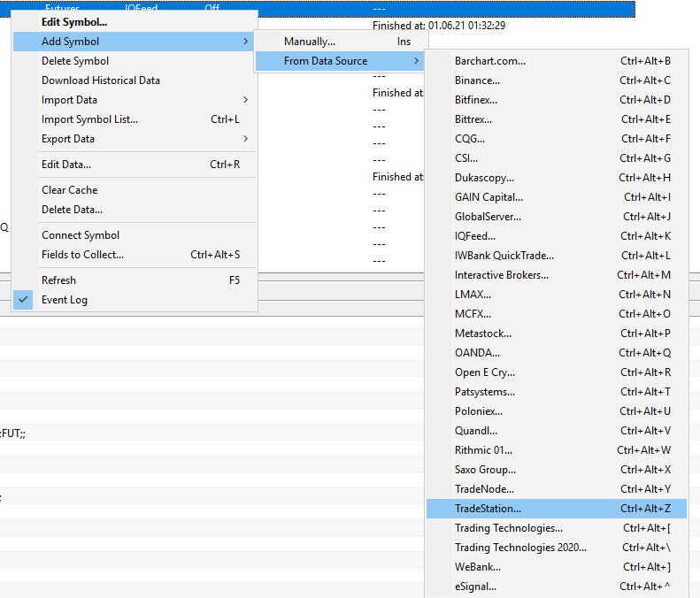Open Fields to Collect settings

click(134, 255)
